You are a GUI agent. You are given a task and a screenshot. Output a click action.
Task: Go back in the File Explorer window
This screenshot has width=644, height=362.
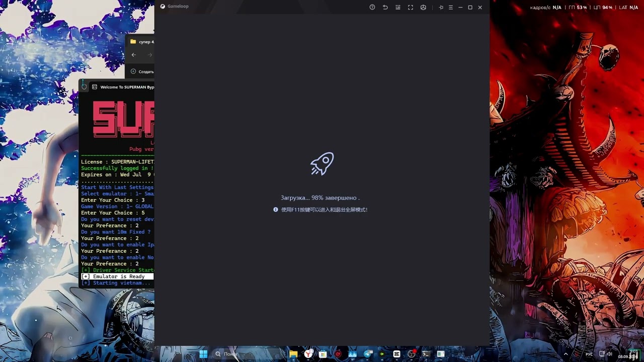[x=134, y=55]
